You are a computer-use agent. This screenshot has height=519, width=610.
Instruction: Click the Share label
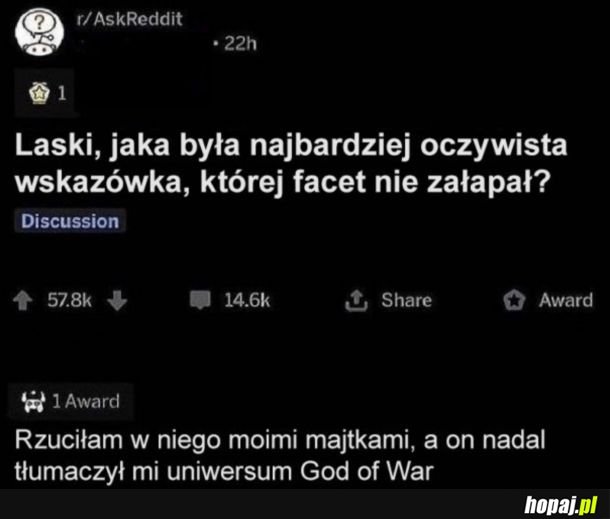pos(407,300)
